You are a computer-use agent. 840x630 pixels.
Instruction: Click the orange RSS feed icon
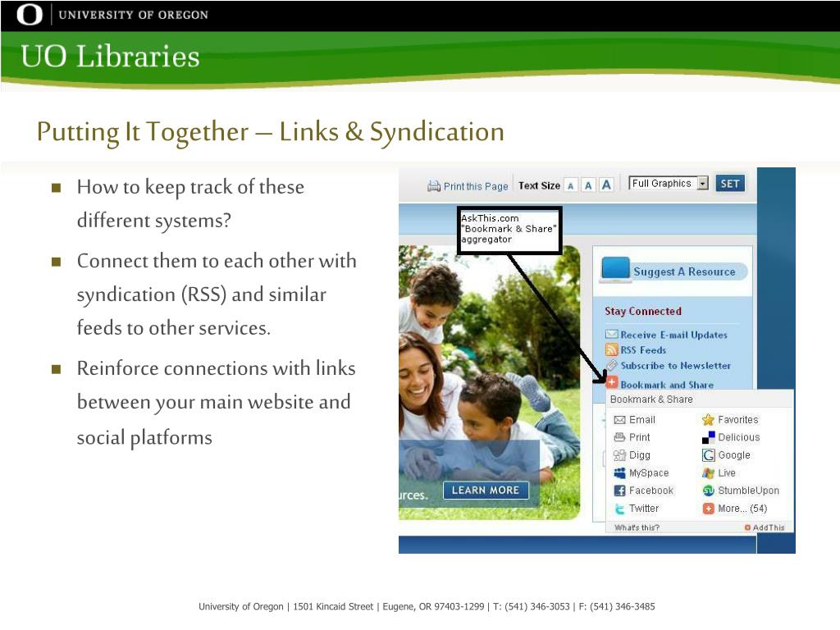[x=611, y=349]
